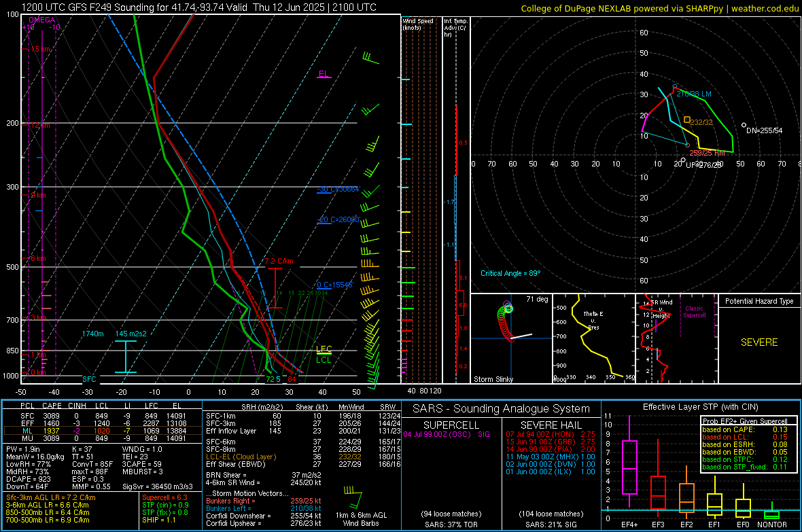Click the Eff Inflow Layer row
Image resolution: width=802 pixels, height=532 pixels.
coord(303,431)
